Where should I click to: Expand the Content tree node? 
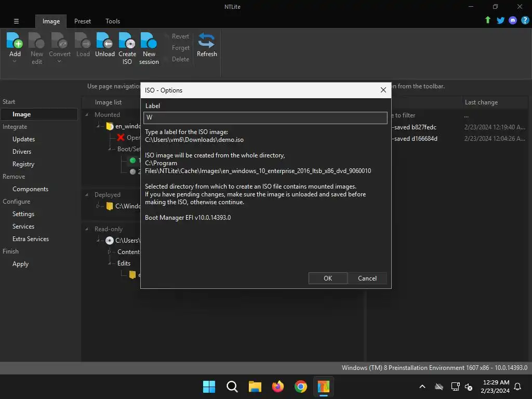click(x=109, y=252)
